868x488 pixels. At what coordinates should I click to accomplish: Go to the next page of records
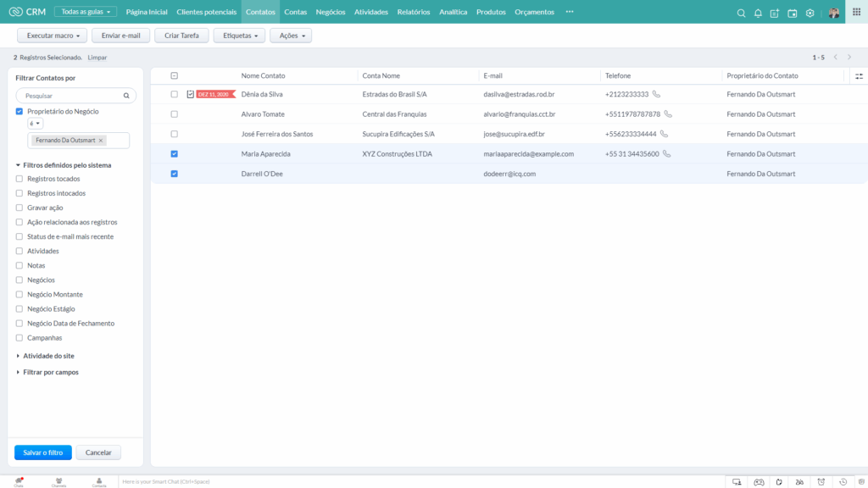pos(849,57)
